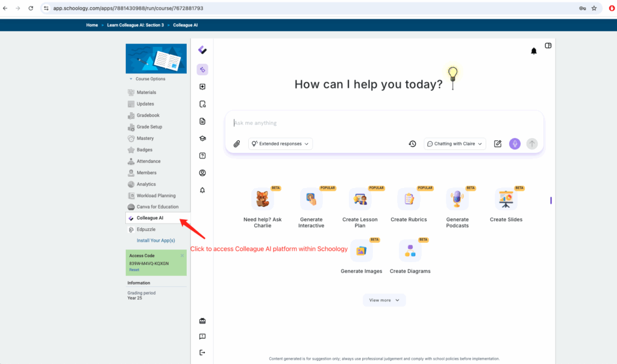Select Colleague AI in course sidebar
617x364 pixels.
click(x=149, y=218)
